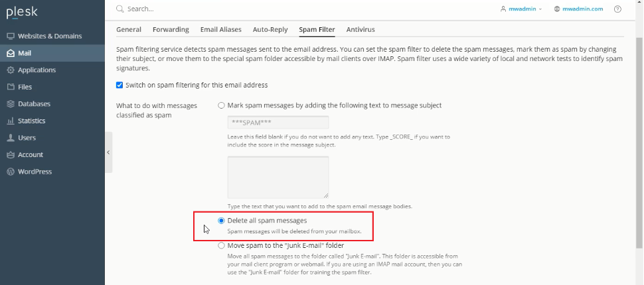The image size is (644, 285).
Task: Go to Files in sidebar
Action: click(52, 87)
